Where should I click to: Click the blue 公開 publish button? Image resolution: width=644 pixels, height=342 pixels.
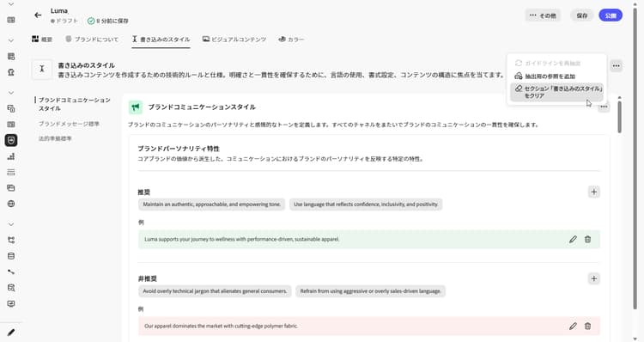(611, 15)
